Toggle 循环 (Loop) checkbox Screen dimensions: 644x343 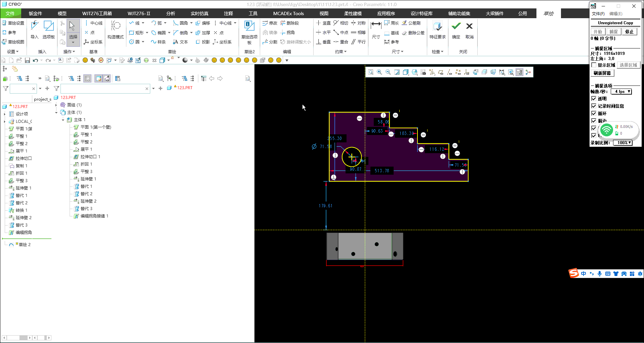point(594,113)
